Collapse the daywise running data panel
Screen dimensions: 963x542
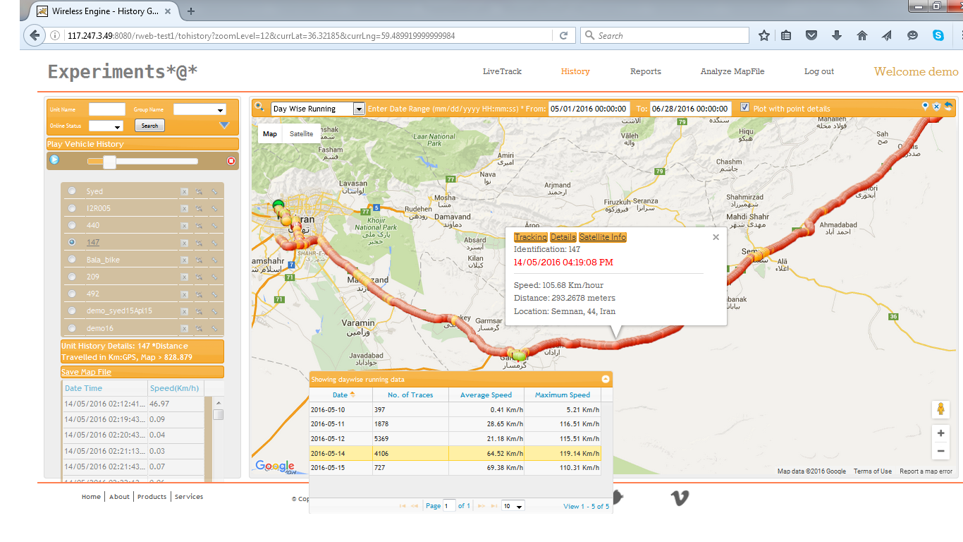606,379
